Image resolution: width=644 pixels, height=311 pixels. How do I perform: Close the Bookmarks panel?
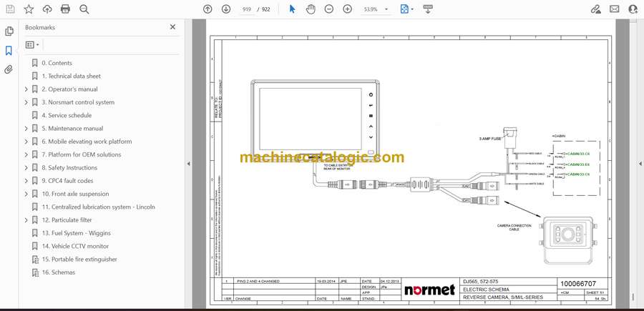point(172,27)
